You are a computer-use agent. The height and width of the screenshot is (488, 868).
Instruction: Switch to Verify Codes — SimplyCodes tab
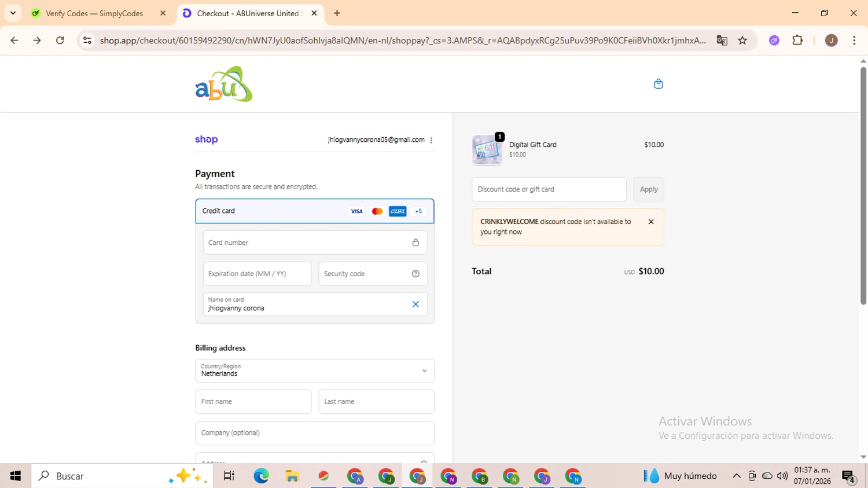pos(95,13)
